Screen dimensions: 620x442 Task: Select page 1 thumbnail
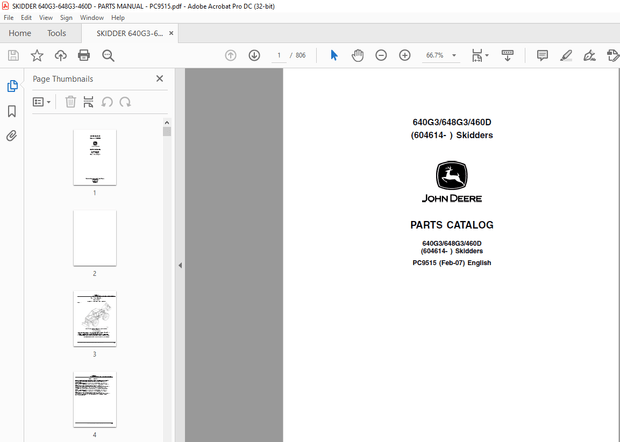pos(95,157)
